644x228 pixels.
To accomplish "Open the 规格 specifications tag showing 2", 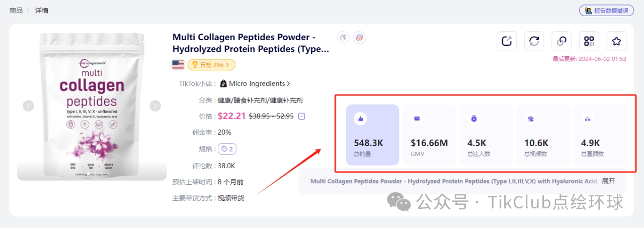I will pyautogui.click(x=227, y=149).
